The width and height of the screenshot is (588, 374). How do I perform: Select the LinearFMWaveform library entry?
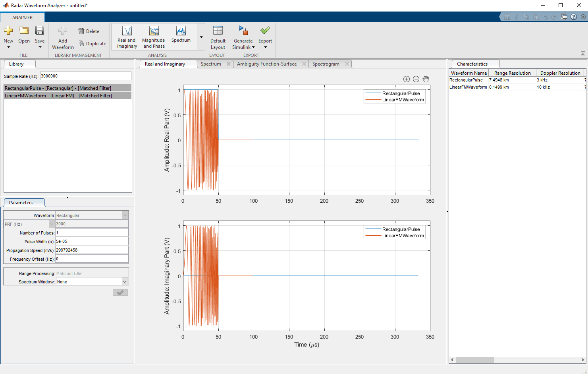(x=67, y=95)
